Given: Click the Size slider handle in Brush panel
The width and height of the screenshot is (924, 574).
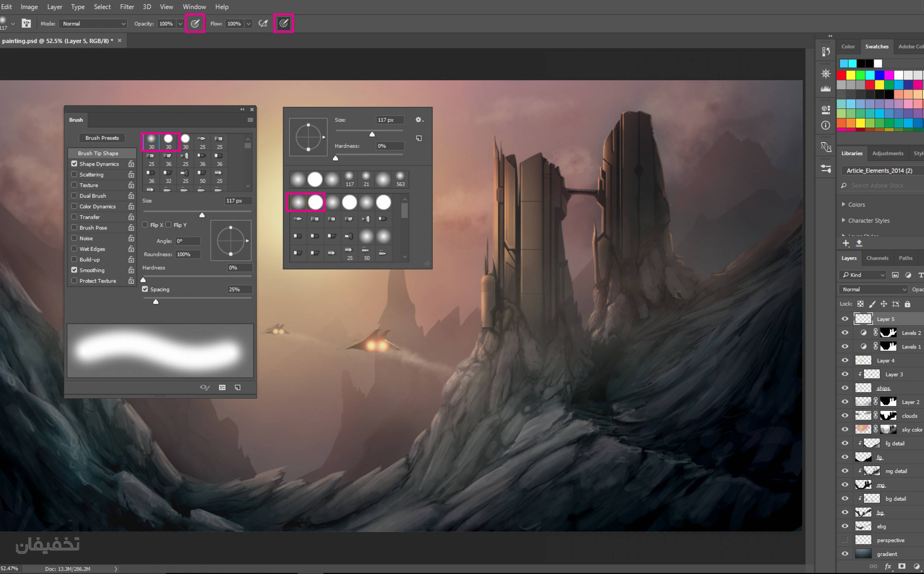Looking at the screenshot, I should click(202, 215).
